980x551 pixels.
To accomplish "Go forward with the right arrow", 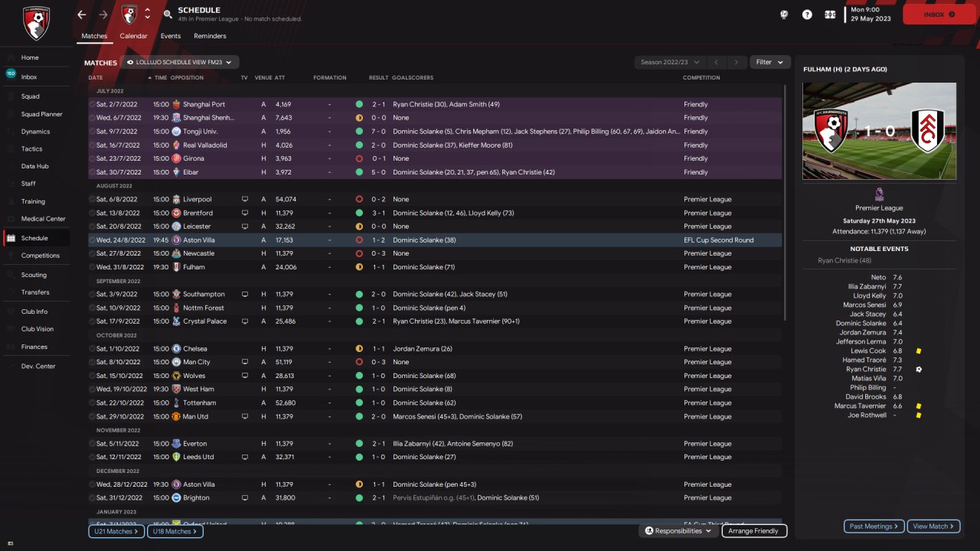I will click(x=103, y=15).
